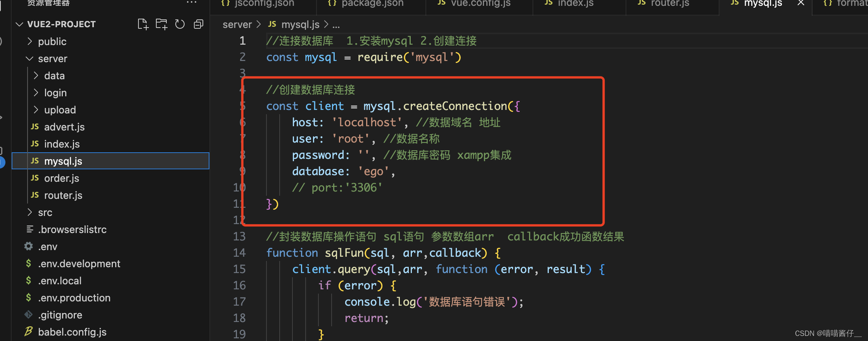Open the vue.config.js tab
This screenshot has width=868, height=341.
pyautogui.click(x=480, y=4)
